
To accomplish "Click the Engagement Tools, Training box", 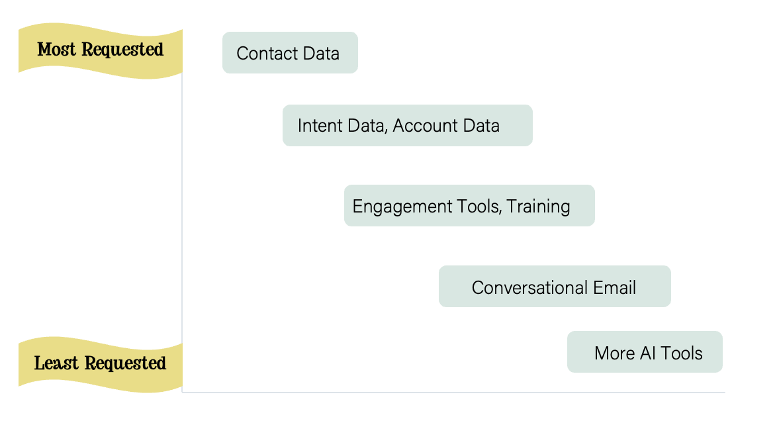I will (469, 206).
